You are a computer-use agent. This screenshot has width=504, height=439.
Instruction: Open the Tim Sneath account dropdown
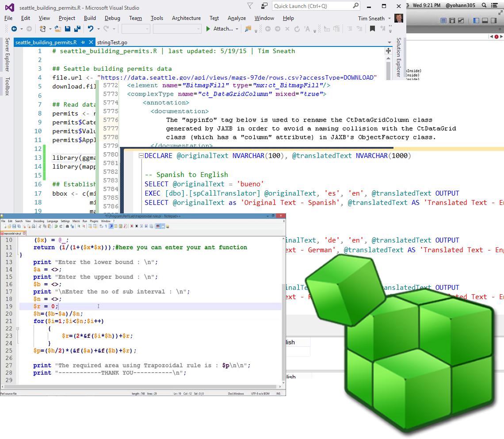pyautogui.click(x=389, y=18)
